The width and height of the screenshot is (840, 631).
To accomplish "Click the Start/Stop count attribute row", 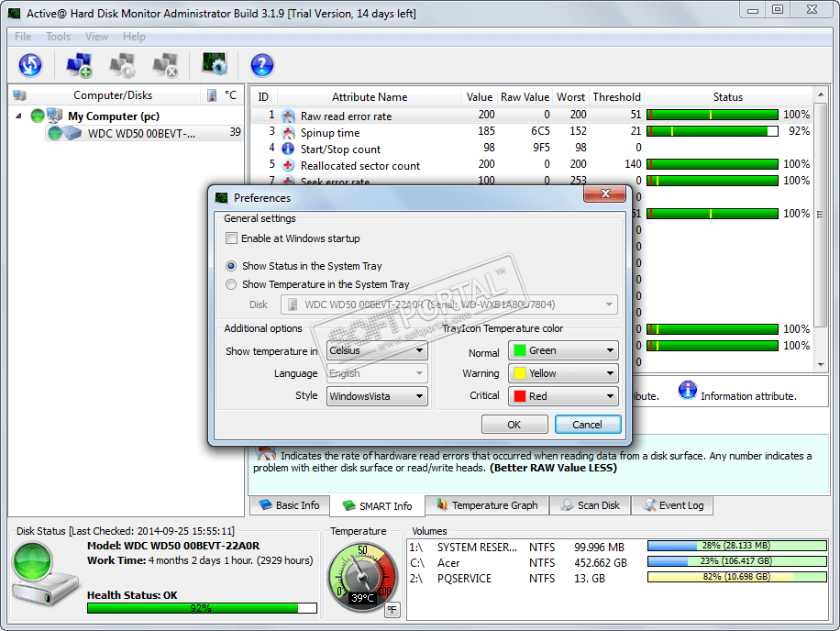I will (530, 149).
